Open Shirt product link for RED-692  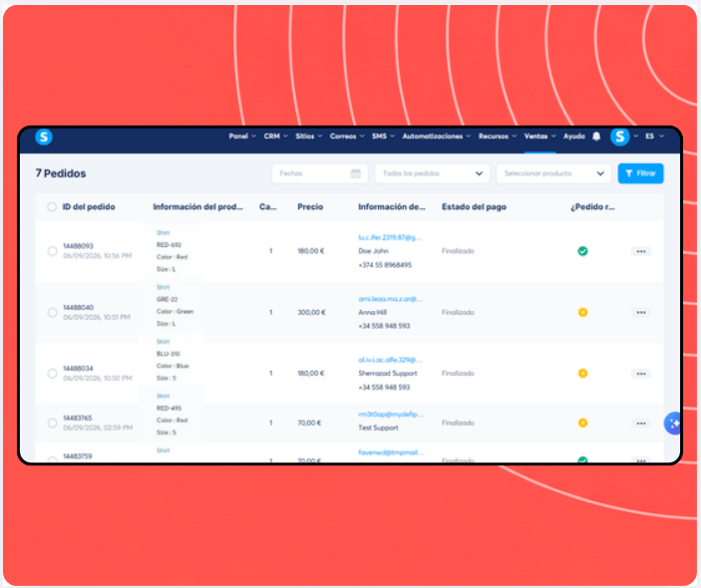(163, 233)
